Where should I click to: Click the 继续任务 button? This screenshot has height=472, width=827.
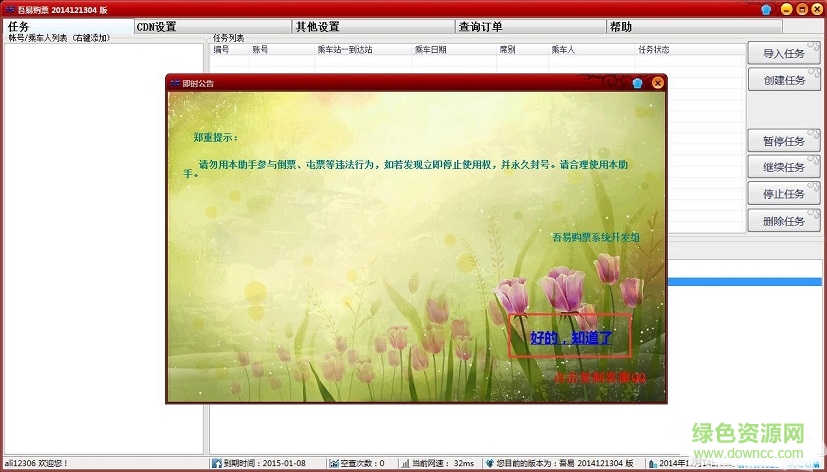pos(784,167)
